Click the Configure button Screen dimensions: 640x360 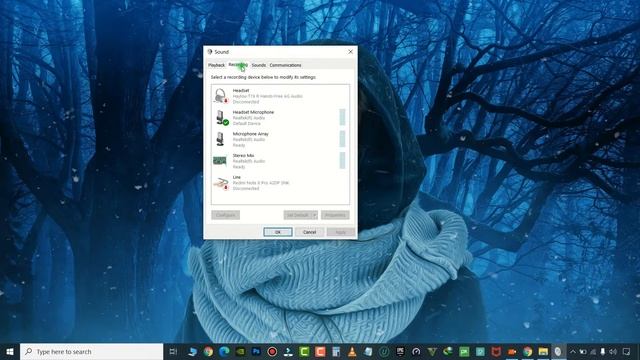(225, 215)
